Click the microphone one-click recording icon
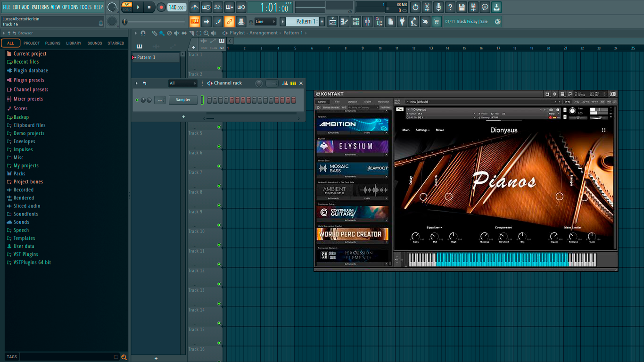 tap(438, 7)
